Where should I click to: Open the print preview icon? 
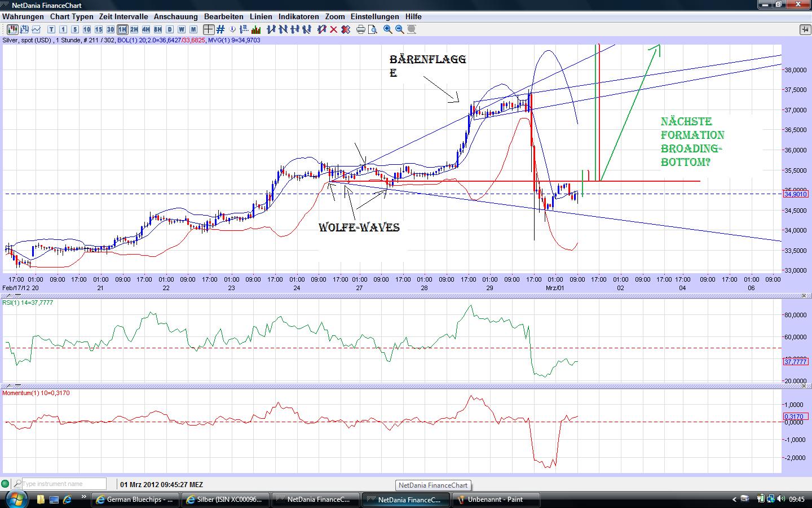pos(373,29)
